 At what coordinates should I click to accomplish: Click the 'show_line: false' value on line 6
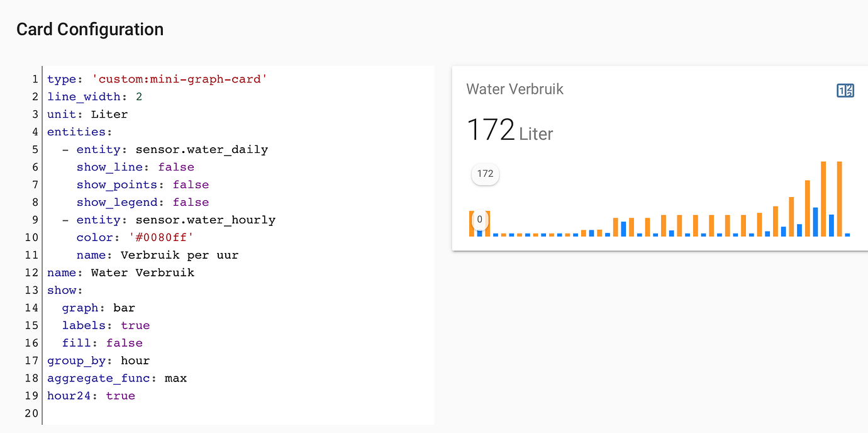coord(176,167)
